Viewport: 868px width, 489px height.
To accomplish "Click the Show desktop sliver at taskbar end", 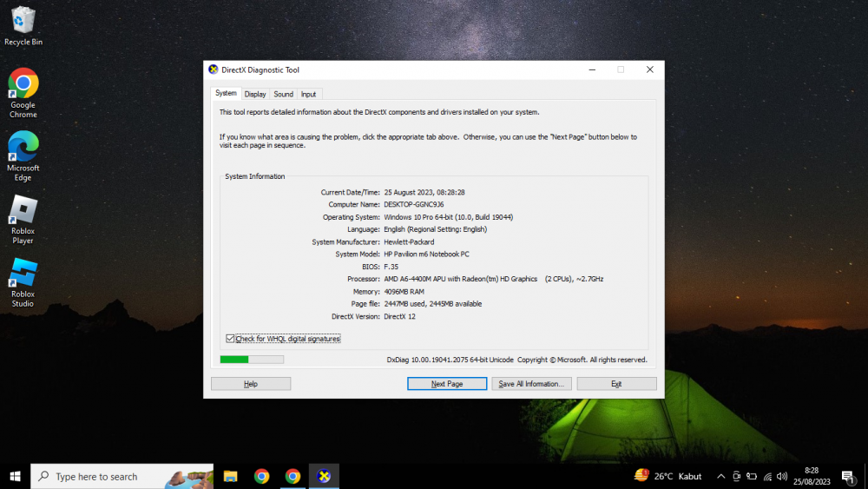I will coord(865,476).
